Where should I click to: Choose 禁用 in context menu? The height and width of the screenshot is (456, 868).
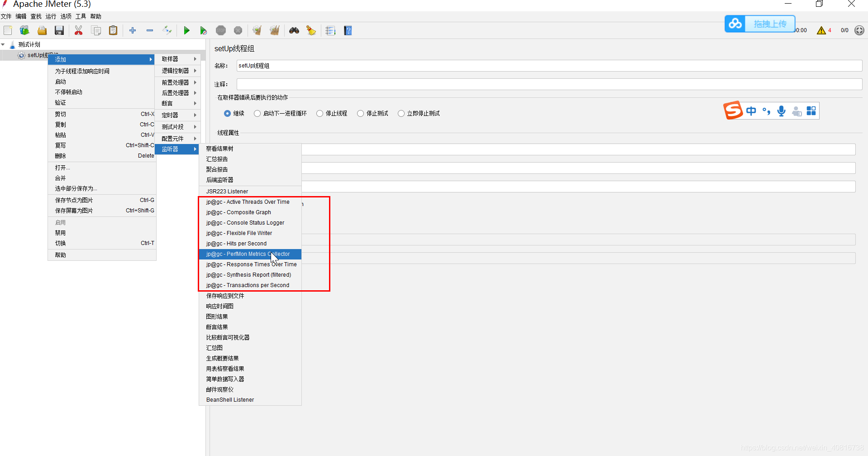[x=102, y=233]
